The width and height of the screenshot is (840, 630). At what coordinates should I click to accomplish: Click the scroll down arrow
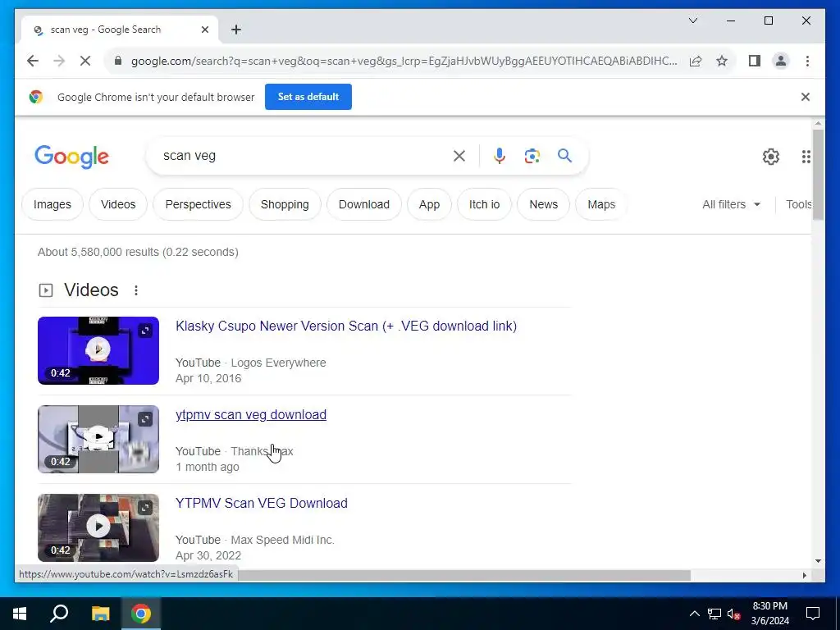[x=818, y=561]
